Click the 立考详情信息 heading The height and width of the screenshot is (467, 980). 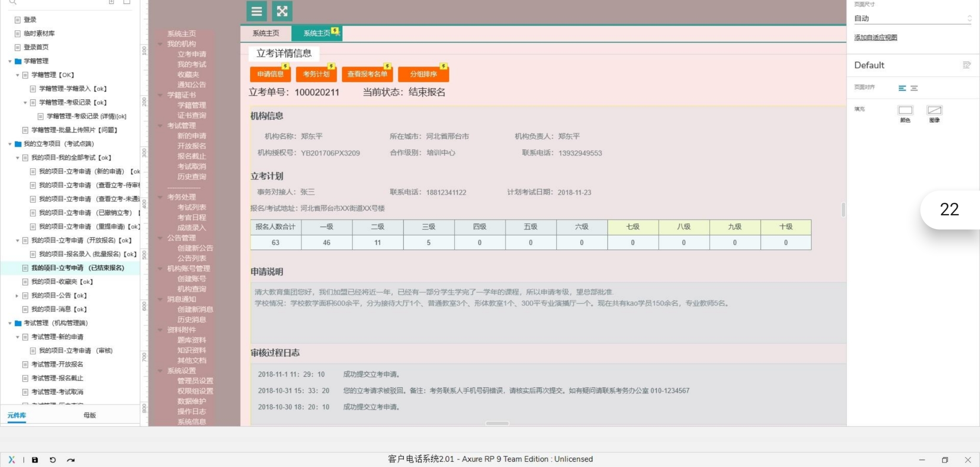[284, 53]
